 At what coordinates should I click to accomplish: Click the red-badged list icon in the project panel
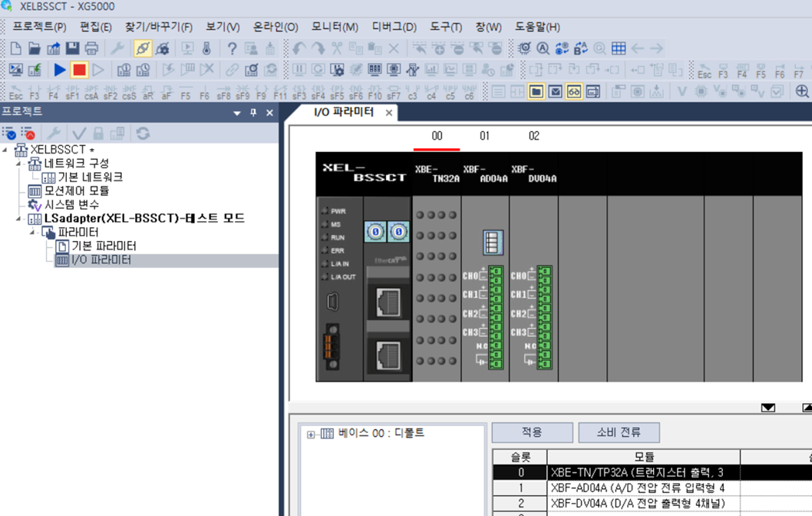click(x=28, y=134)
